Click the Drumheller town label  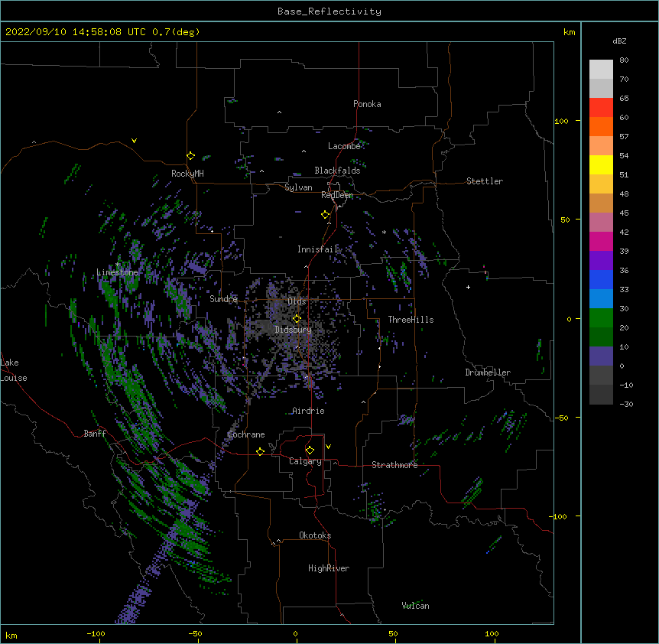[488, 372]
